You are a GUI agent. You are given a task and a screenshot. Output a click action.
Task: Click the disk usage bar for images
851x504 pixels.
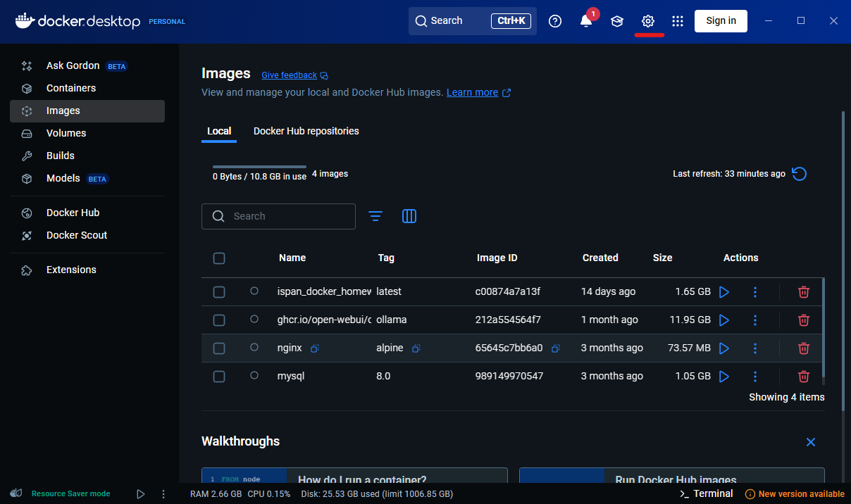[259, 167]
